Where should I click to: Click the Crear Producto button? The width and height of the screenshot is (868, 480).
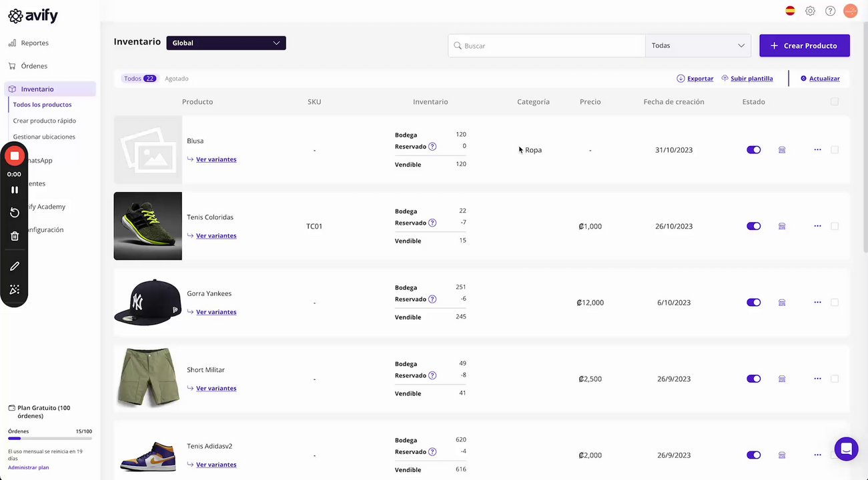804,45
